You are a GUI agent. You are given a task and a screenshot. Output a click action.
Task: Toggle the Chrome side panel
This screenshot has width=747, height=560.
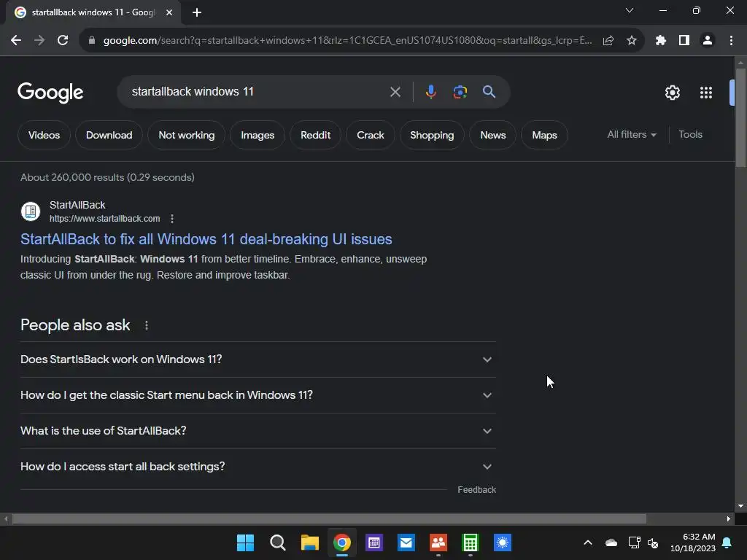(x=684, y=41)
